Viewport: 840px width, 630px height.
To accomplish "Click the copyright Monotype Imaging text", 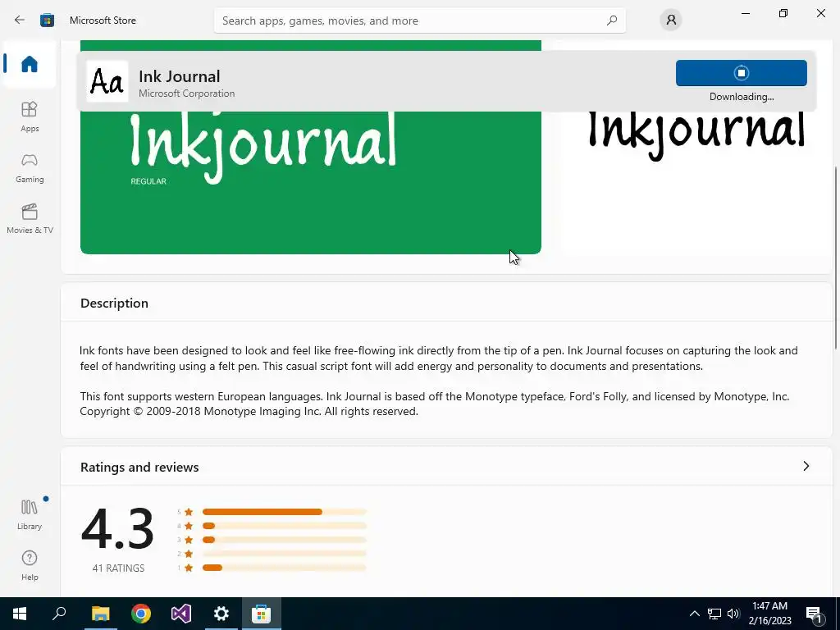I will point(249,412).
